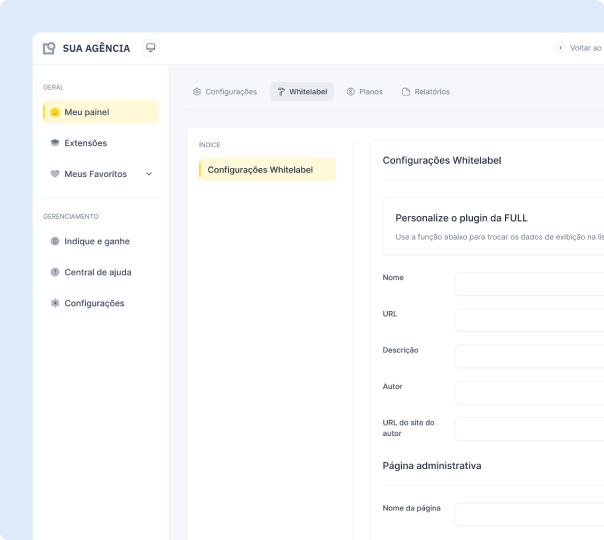Click the Nome input field
This screenshot has height=540, width=604.
529,284
